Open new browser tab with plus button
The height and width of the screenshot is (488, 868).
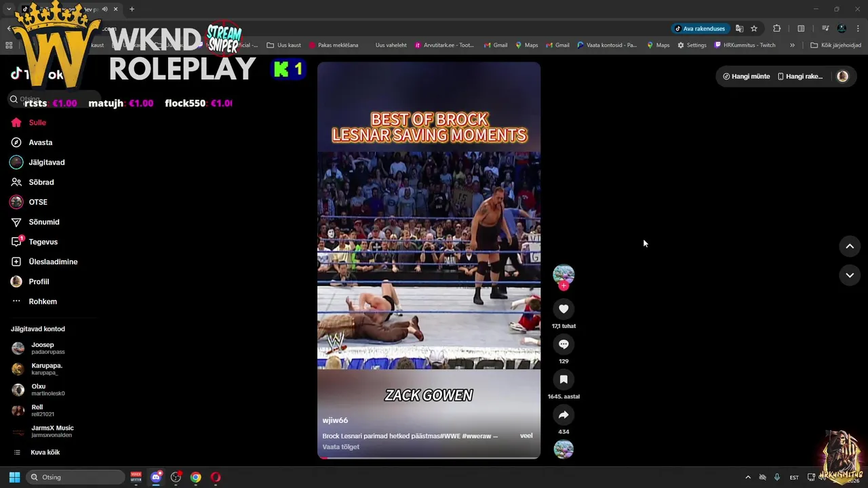pyautogui.click(x=132, y=9)
